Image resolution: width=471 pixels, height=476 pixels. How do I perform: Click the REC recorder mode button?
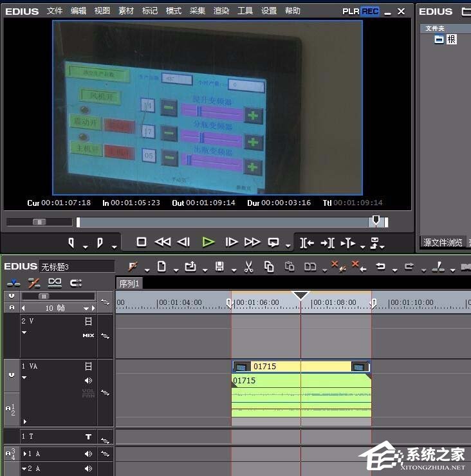tap(370, 12)
